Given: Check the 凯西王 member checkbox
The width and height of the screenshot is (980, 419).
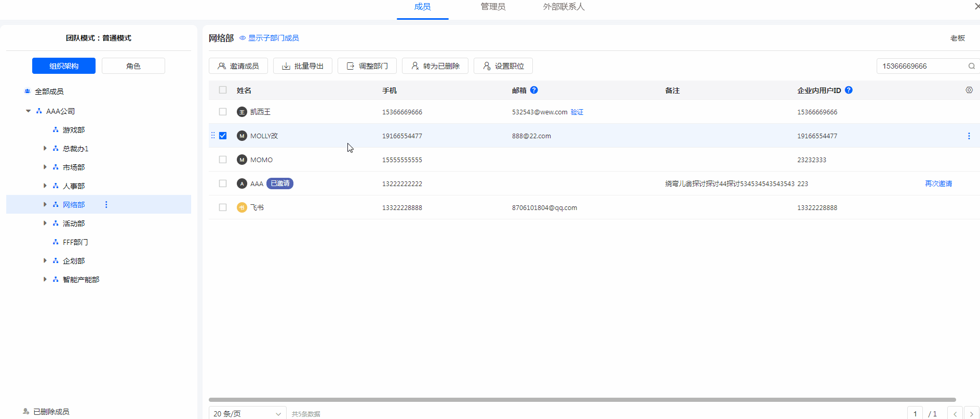Looking at the screenshot, I should pyautogui.click(x=223, y=112).
